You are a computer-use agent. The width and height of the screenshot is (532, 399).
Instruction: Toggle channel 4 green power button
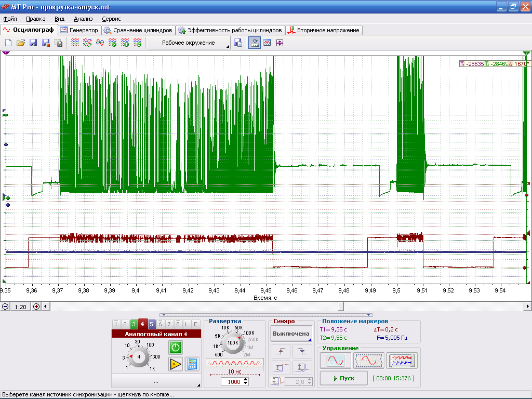pos(176,348)
